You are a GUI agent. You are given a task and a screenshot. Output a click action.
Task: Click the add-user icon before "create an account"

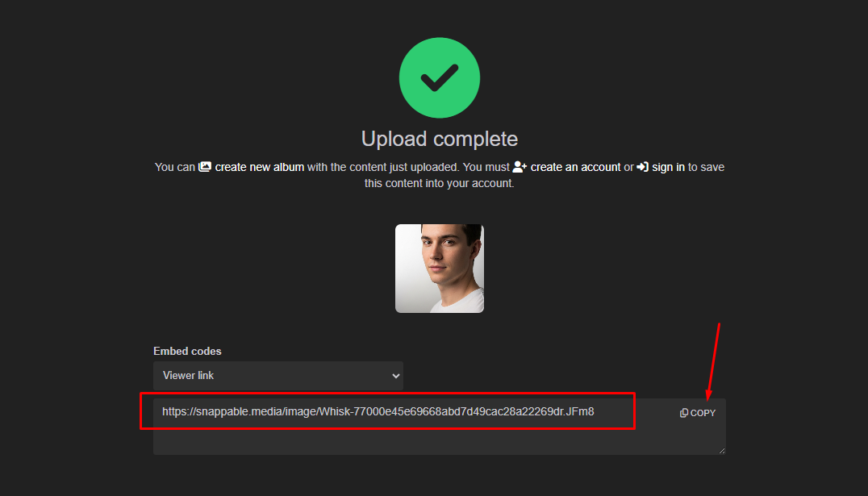pos(520,167)
